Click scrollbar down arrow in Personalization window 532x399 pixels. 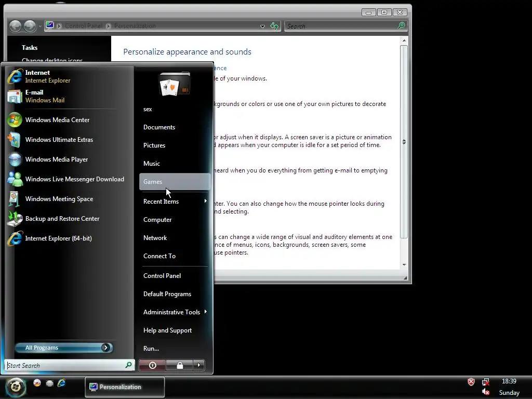(x=404, y=264)
